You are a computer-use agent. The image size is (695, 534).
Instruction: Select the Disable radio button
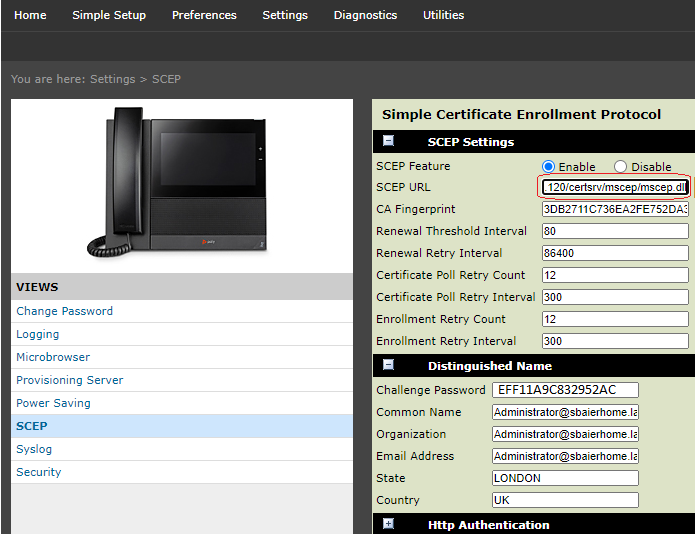(x=620, y=167)
